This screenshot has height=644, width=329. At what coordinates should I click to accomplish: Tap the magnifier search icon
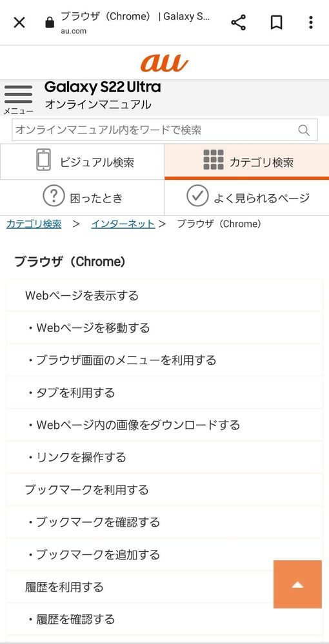(x=304, y=130)
